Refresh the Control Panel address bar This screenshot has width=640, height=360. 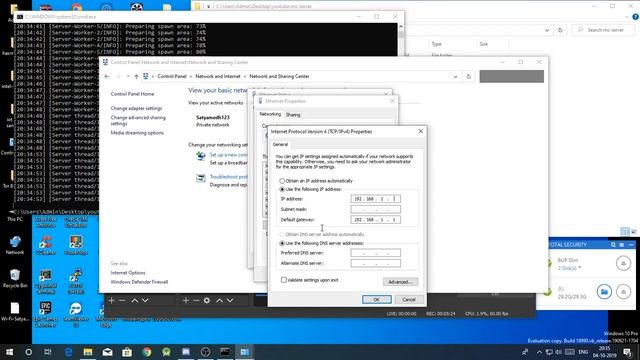[x=469, y=76]
